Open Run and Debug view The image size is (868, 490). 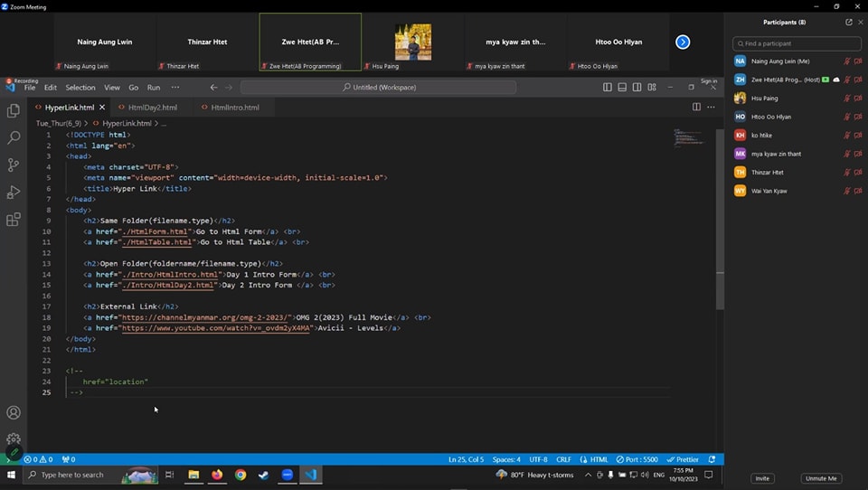click(x=14, y=193)
